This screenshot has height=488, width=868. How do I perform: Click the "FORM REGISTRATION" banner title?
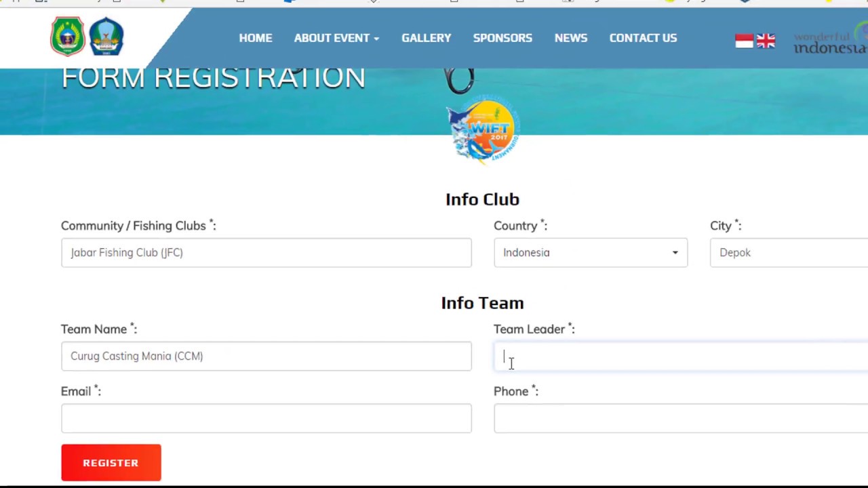pos(213,78)
